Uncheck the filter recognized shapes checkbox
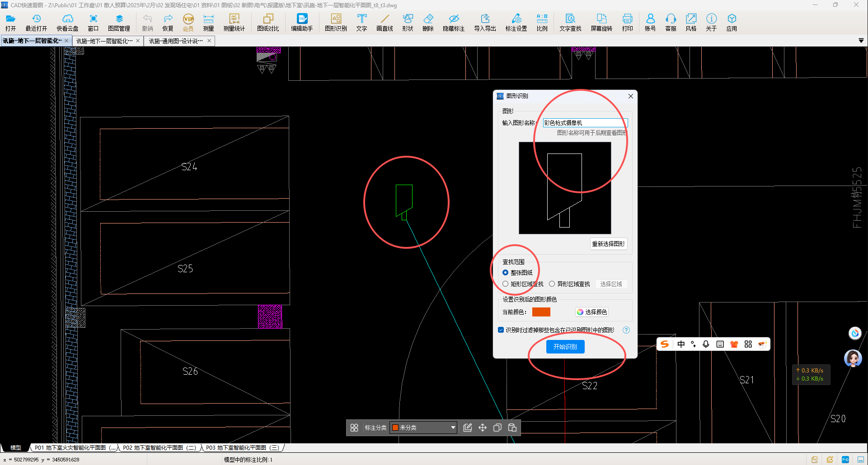This screenshot has width=868, height=465. click(501, 330)
